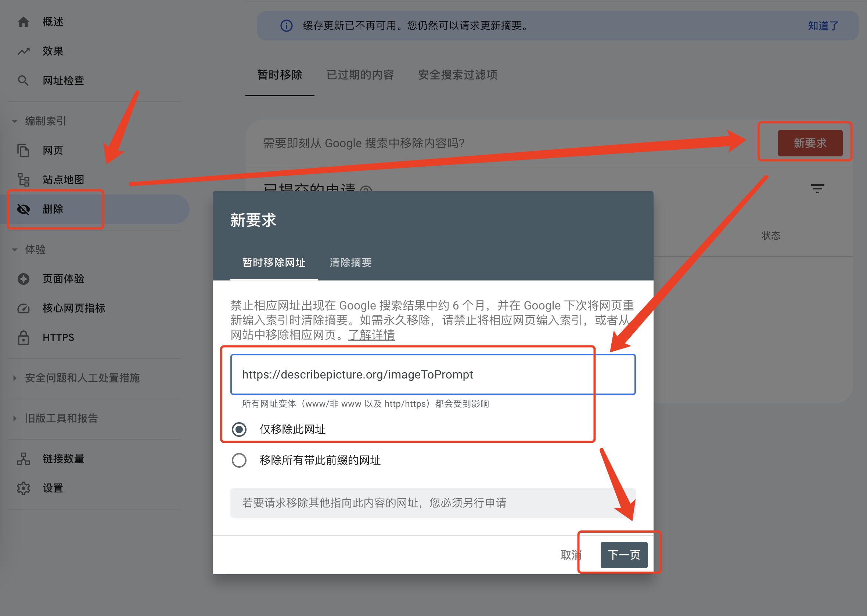Select 清除摘要 dialog tab
Viewport: 867px width, 616px height.
[350, 262]
